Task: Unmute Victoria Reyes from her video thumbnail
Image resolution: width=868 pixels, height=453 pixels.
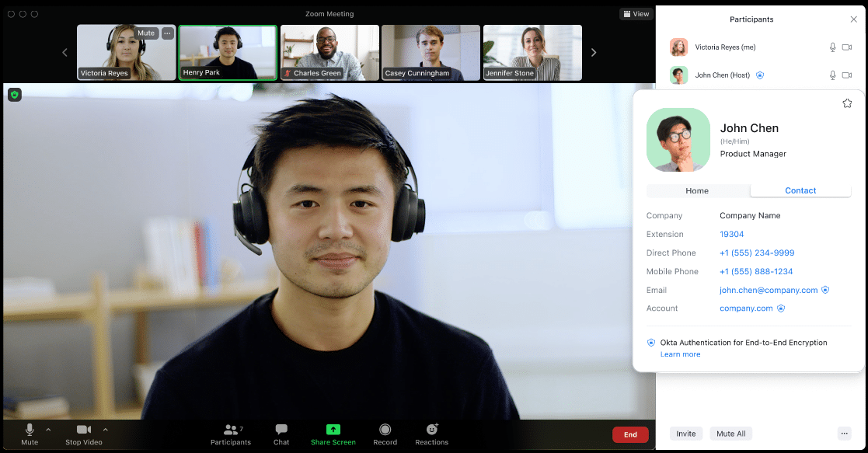Action: (x=145, y=33)
